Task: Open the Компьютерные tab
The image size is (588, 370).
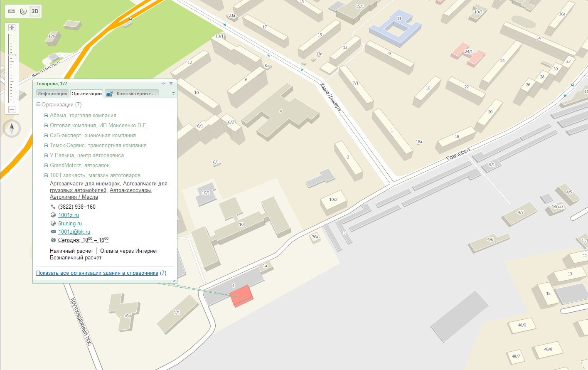Action: [x=132, y=94]
